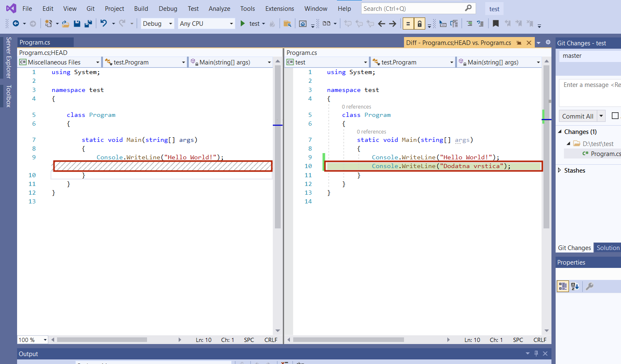Click the Navigate Backward icon
Image resolution: width=621 pixels, height=364 pixels.
pos(16,24)
